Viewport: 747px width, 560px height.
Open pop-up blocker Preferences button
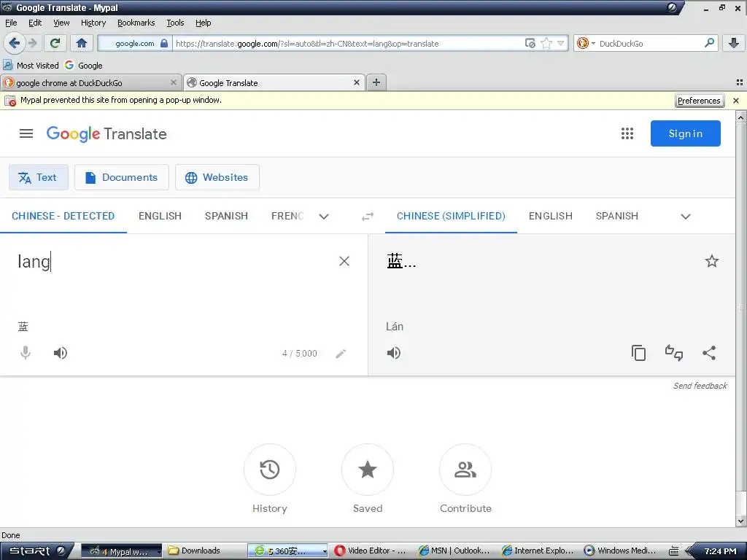[x=699, y=101]
